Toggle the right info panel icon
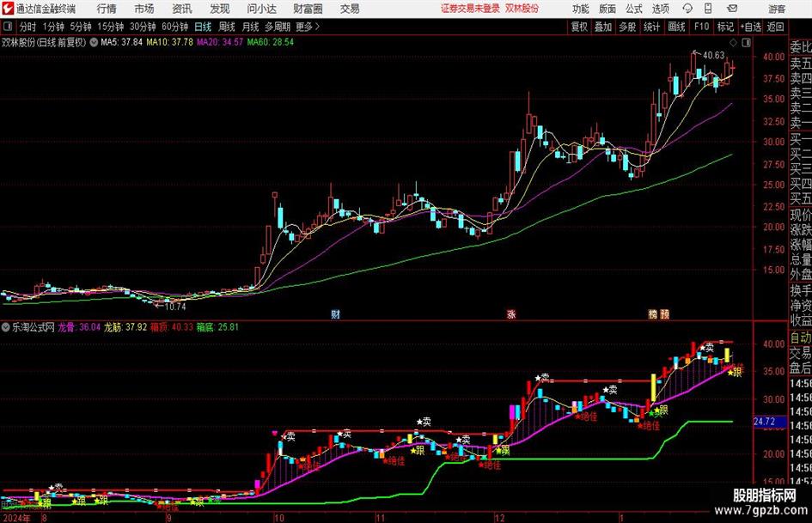This screenshot has height=523, width=812. [746, 42]
